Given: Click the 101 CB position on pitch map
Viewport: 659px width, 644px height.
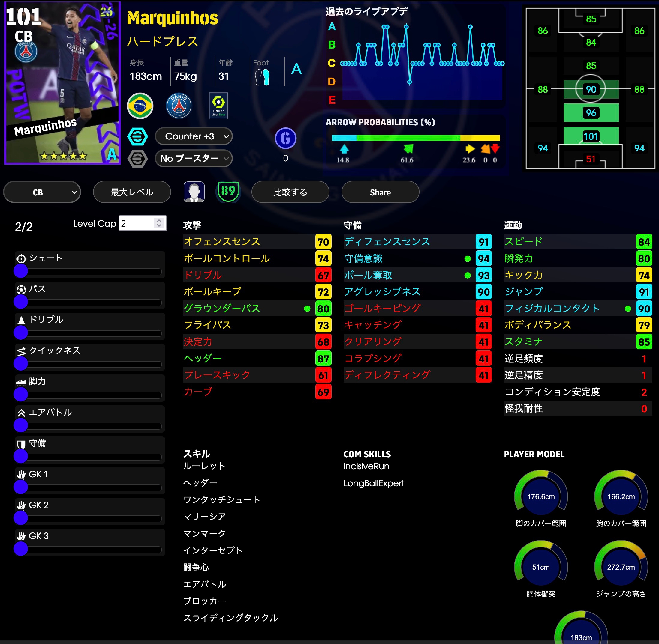Looking at the screenshot, I should point(591,136).
